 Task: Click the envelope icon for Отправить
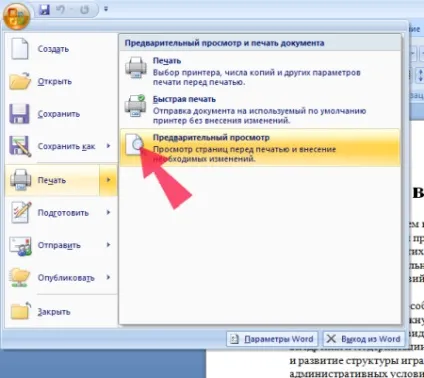tap(20, 246)
